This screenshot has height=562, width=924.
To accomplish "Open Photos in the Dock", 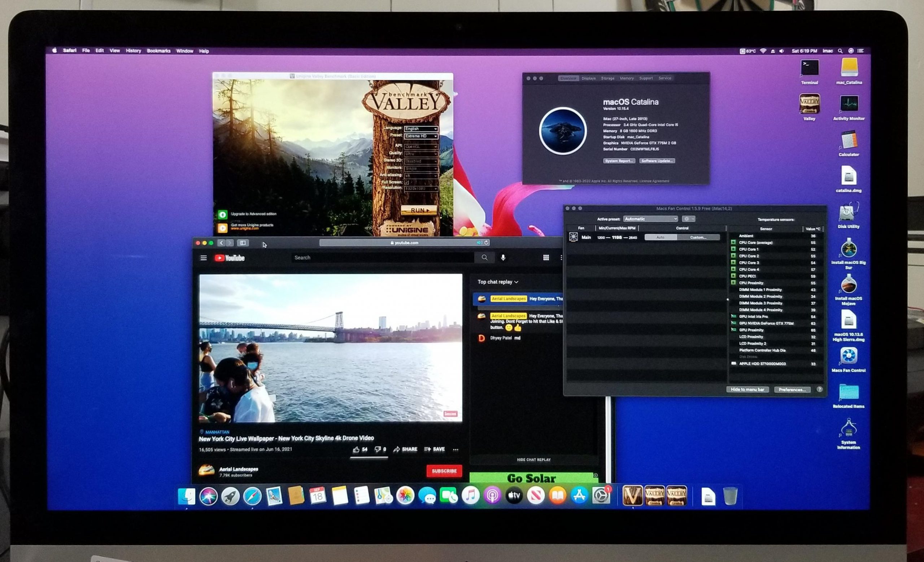I will 405,496.
